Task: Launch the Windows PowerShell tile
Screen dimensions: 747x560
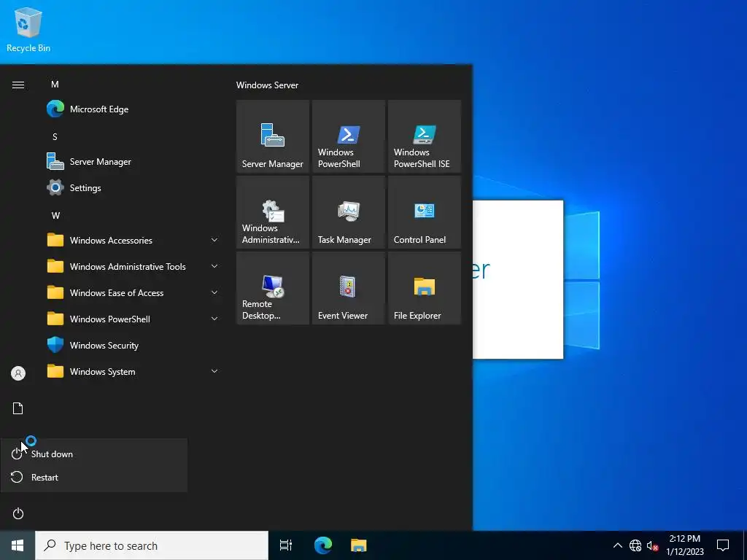Action: coord(348,136)
